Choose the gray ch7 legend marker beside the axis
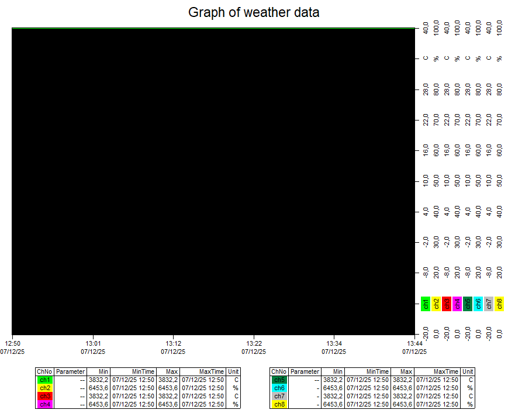This screenshot has width=508, height=420. pos(489,304)
